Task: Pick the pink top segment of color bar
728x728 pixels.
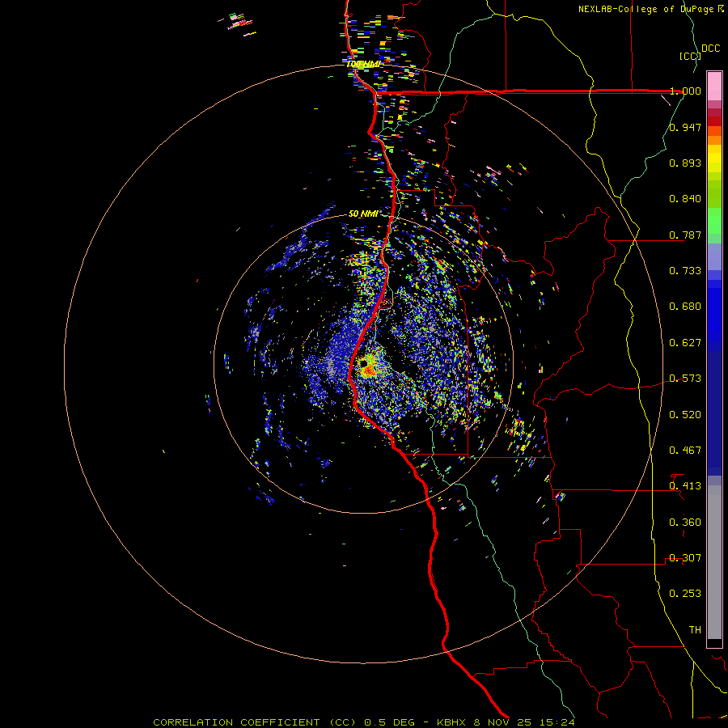Action: tap(714, 87)
